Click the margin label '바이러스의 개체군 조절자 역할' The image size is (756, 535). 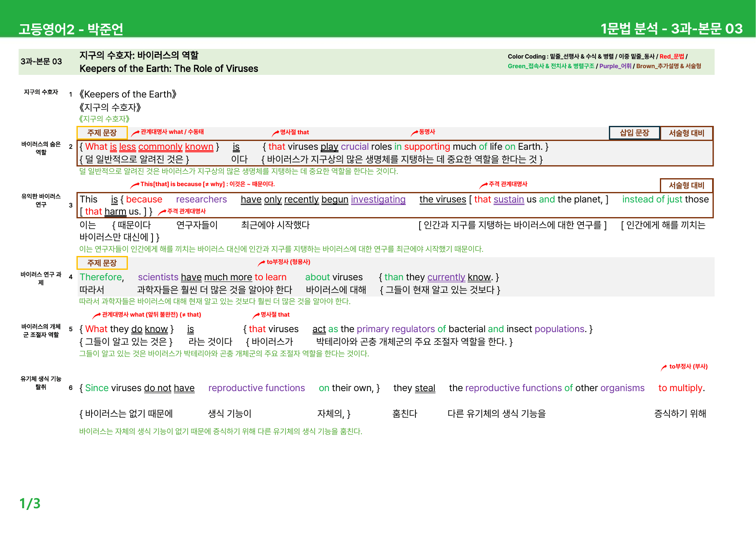[x=41, y=330]
